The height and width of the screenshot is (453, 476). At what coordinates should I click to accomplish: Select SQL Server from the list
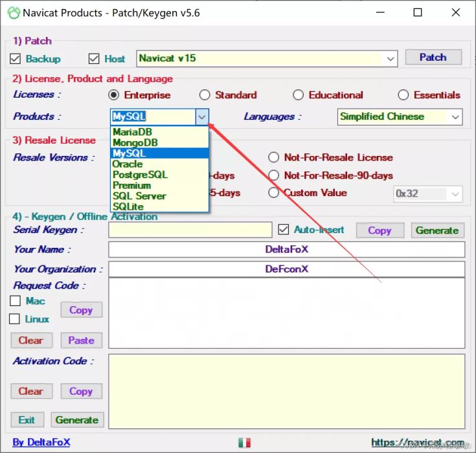(139, 196)
